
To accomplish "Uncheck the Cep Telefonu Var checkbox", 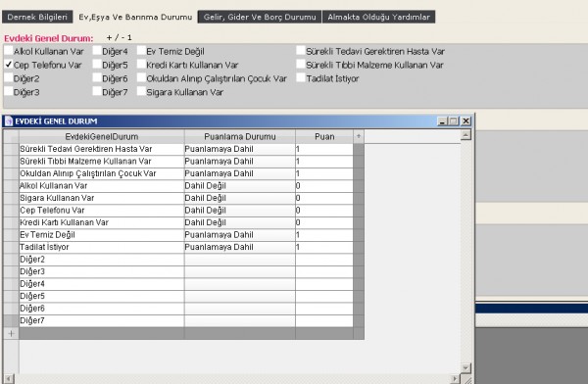I will [x=8, y=64].
